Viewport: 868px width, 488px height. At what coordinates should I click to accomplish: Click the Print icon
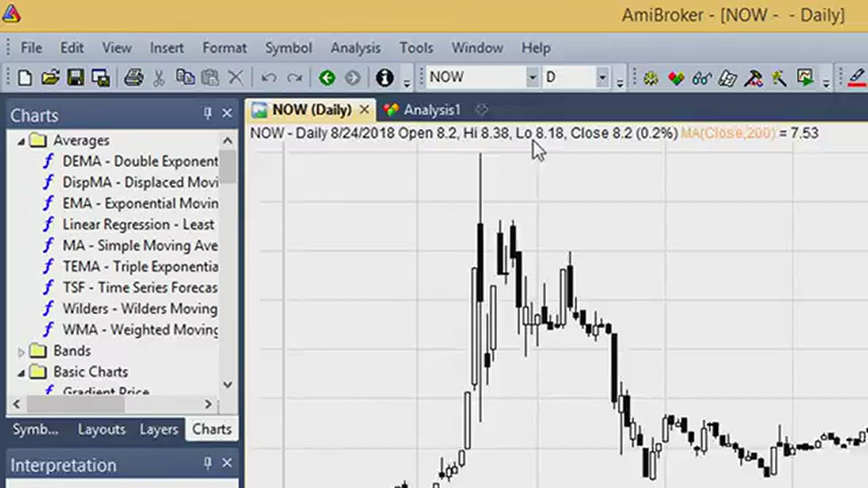pyautogui.click(x=134, y=78)
